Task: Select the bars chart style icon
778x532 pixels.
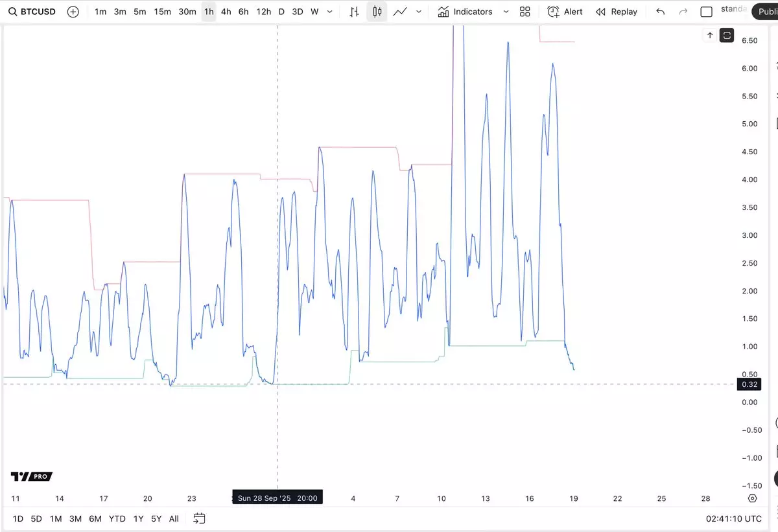Action: coord(354,12)
